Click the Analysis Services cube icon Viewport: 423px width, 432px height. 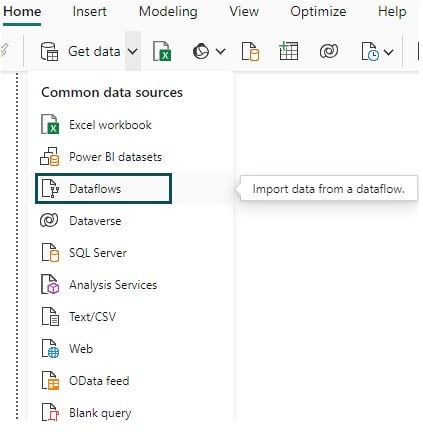[x=50, y=284]
